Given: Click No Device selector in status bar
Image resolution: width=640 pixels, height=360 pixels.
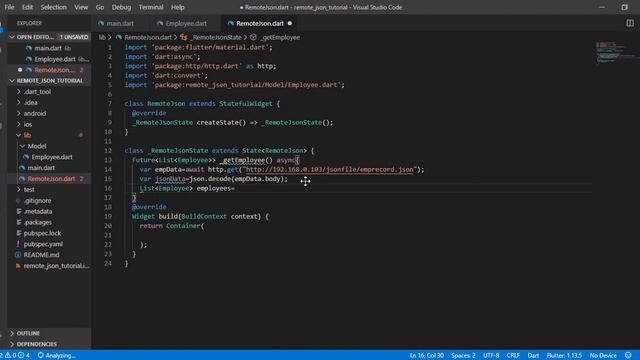Looking at the screenshot, I should tap(603, 355).
